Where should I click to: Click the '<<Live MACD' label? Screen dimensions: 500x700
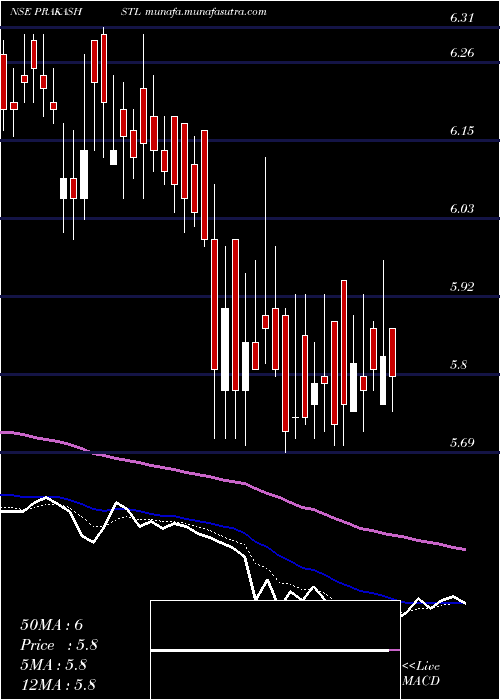pyautogui.click(x=421, y=674)
